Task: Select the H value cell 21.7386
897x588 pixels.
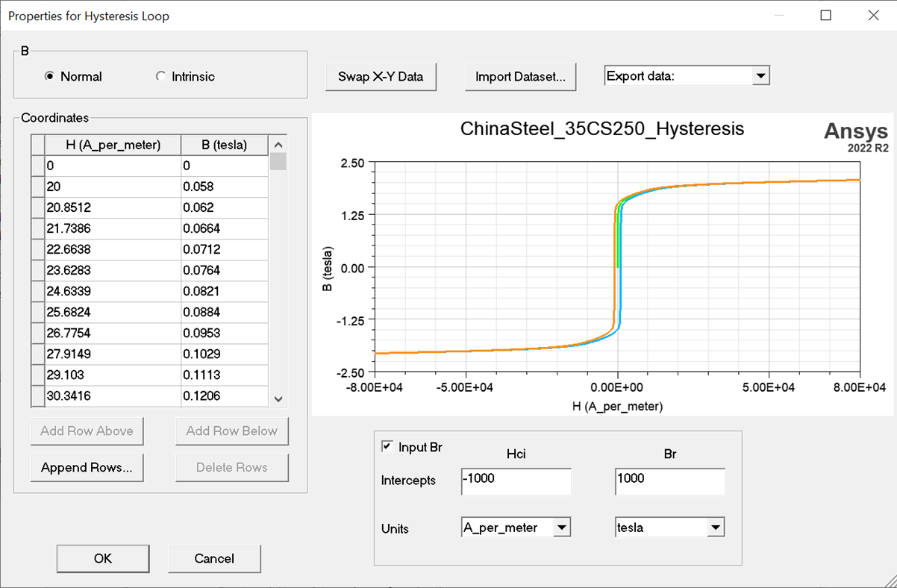Action: 112,228
